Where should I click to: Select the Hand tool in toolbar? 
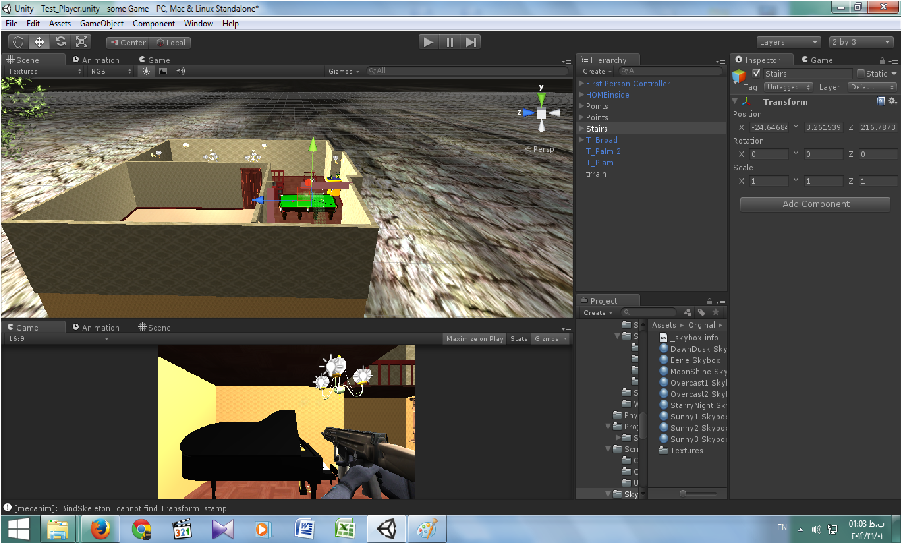coord(19,42)
